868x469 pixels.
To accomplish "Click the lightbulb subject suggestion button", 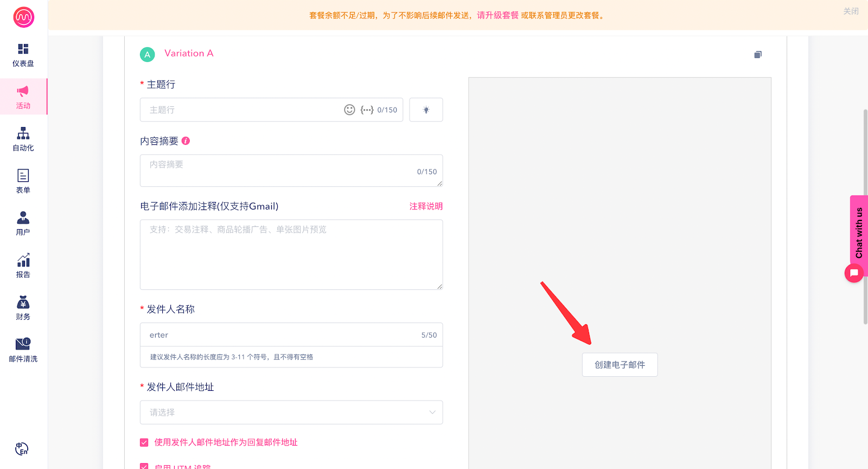I will [x=426, y=110].
